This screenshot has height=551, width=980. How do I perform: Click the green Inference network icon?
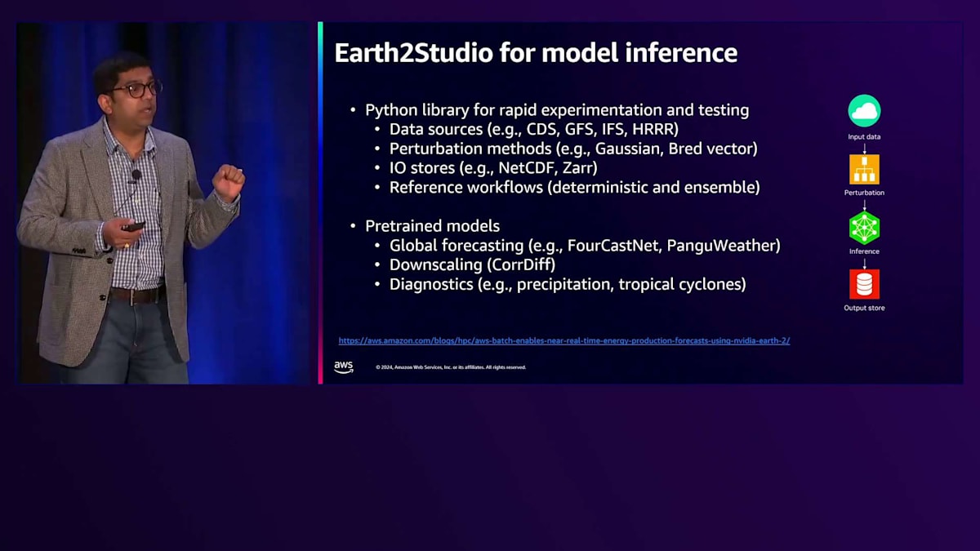click(x=864, y=228)
